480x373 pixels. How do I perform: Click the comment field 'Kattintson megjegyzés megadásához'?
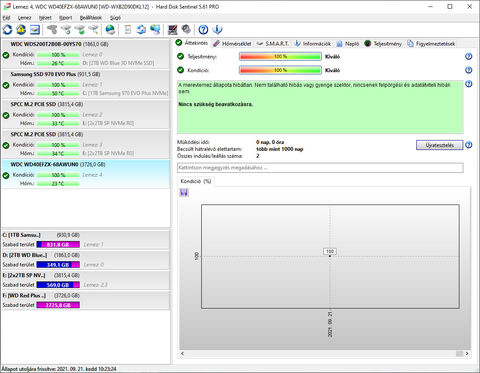[x=320, y=168]
